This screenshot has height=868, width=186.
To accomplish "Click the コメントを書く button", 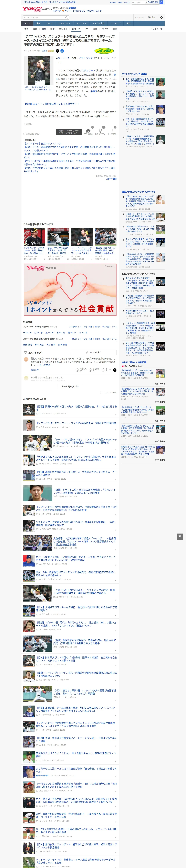I will point(93,352).
